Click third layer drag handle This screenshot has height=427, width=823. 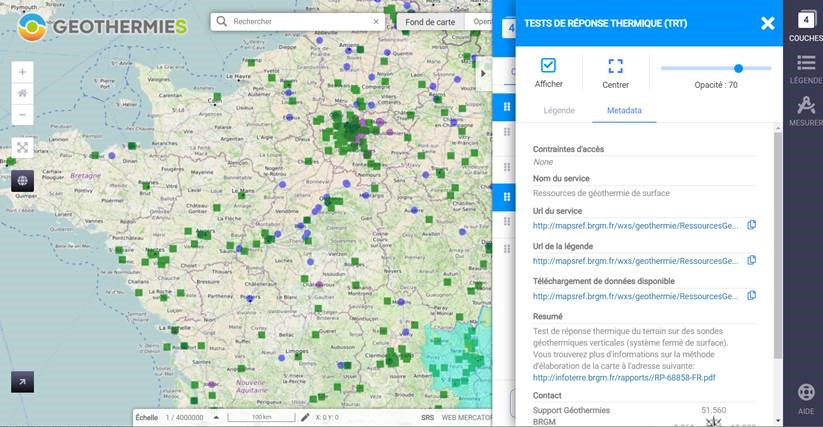coord(507,167)
